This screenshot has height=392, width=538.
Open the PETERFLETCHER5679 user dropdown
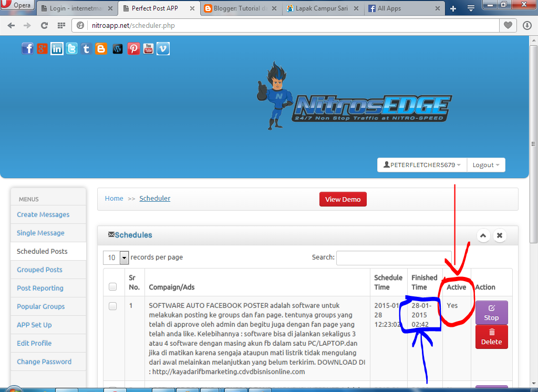(x=422, y=165)
